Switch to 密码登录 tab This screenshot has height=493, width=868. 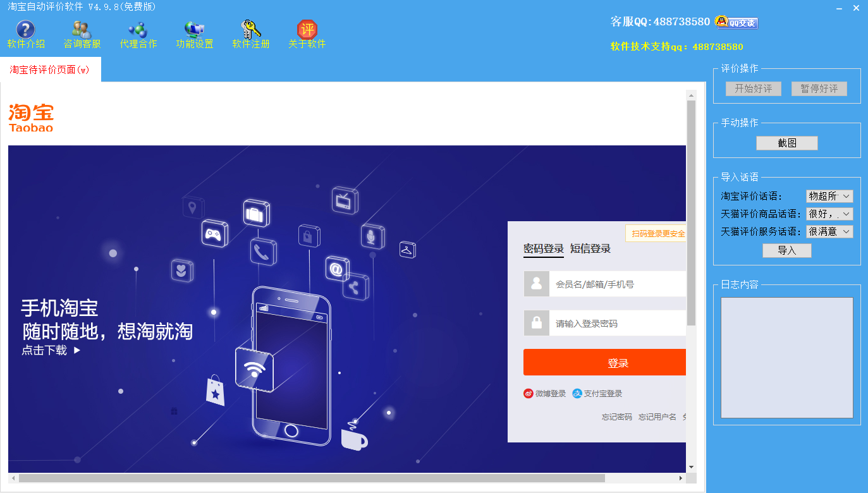coord(544,248)
